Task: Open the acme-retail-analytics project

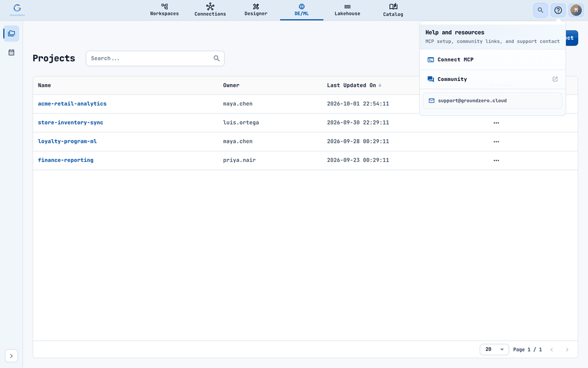Action: tap(72, 104)
